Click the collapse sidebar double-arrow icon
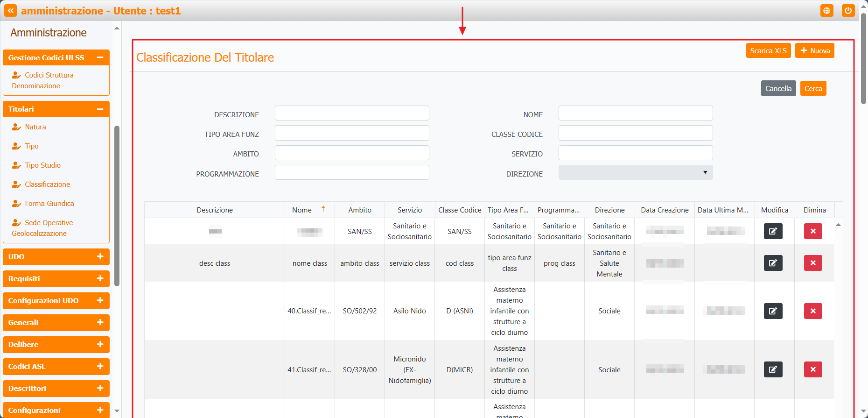 10,10
